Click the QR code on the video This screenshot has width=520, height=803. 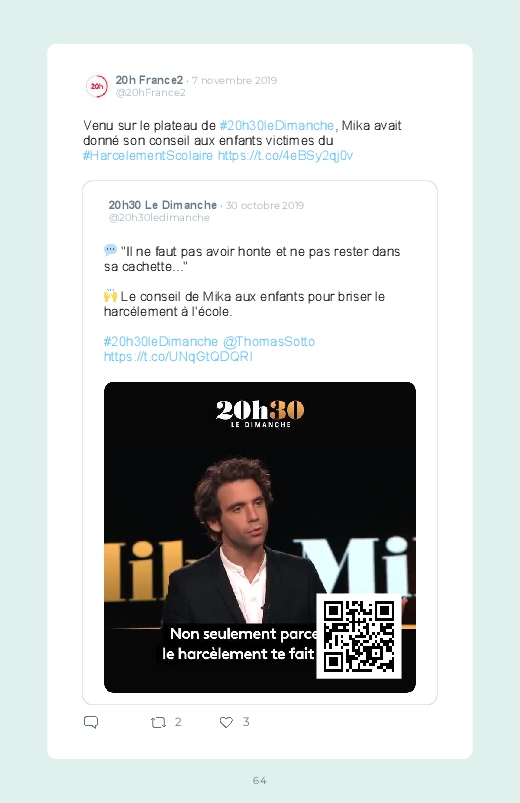359,636
